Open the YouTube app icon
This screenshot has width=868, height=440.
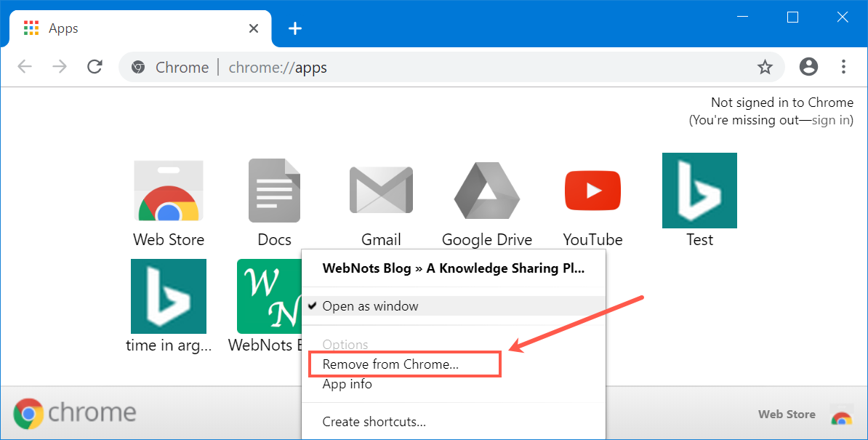pos(592,191)
